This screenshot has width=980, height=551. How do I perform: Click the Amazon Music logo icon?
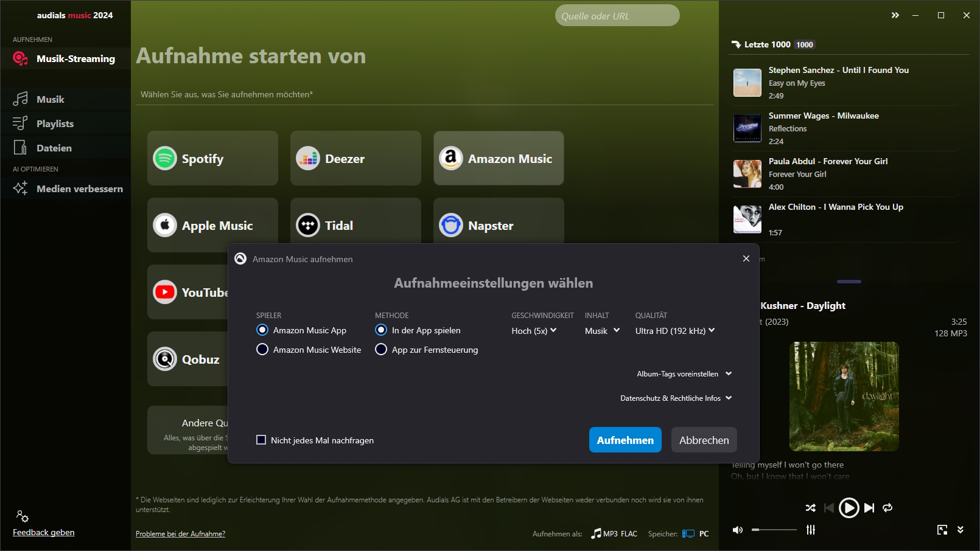(451, 158)
